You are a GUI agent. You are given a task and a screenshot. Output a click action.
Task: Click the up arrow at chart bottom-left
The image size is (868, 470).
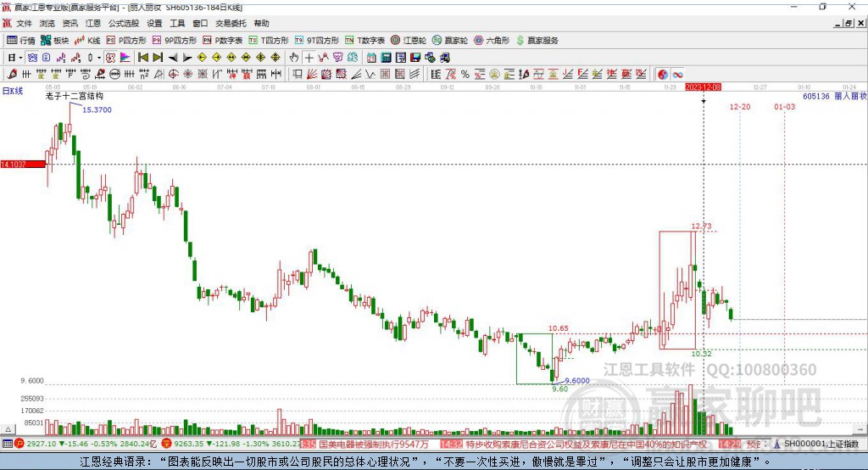8,429
